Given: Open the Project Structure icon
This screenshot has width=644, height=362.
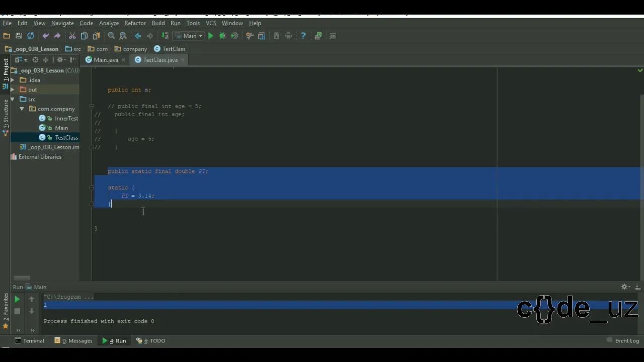Looking at the screenshot, I should click(x=262, y=36).
